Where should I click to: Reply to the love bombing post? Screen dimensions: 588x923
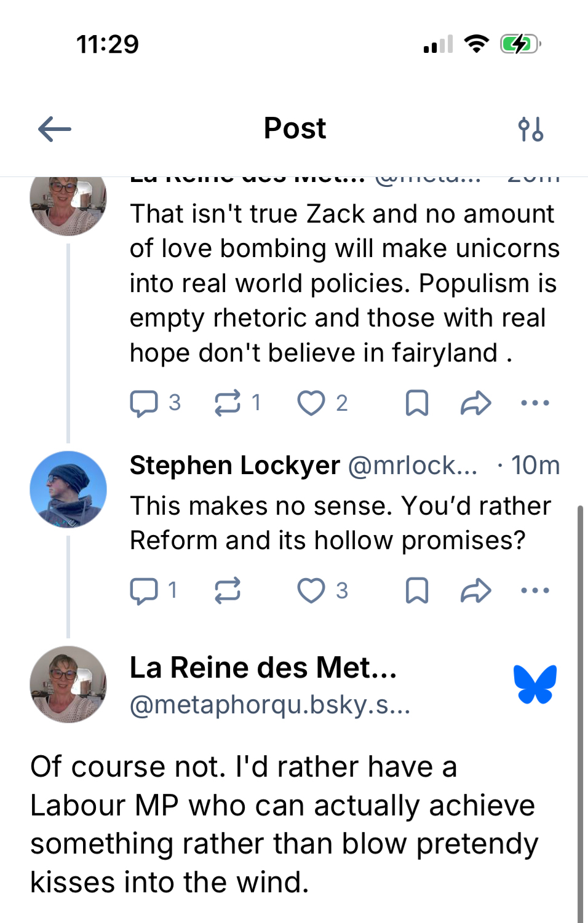point(144,403)
